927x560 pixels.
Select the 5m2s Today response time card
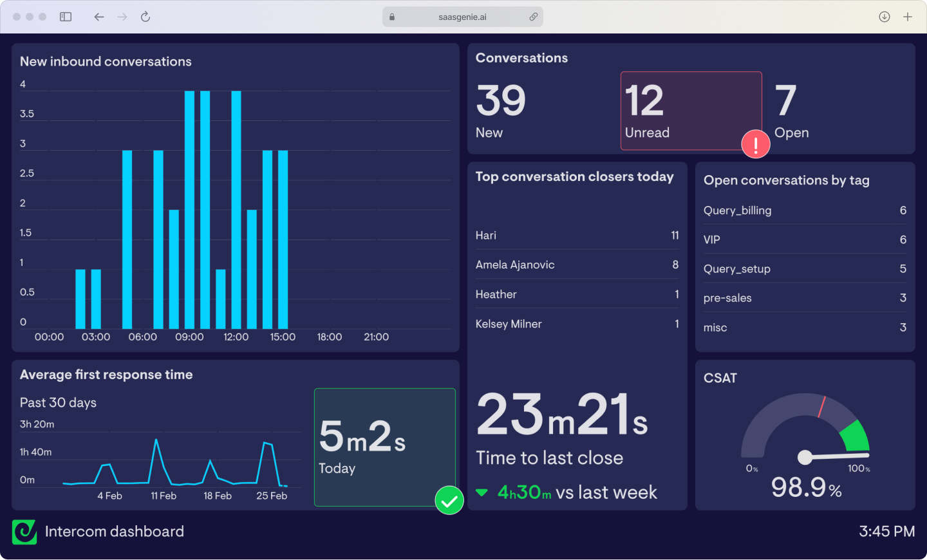(x=384, y=447)
